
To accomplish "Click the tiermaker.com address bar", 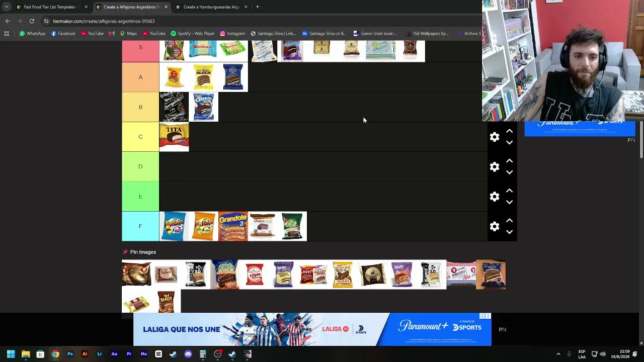I will (x=261, y=21).
